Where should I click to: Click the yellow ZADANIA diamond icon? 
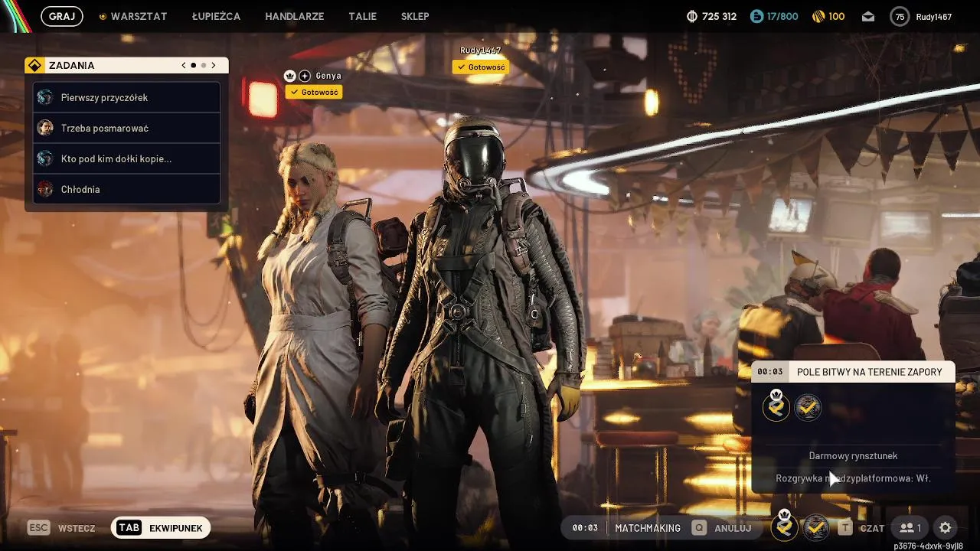click(x=34, y=65)
